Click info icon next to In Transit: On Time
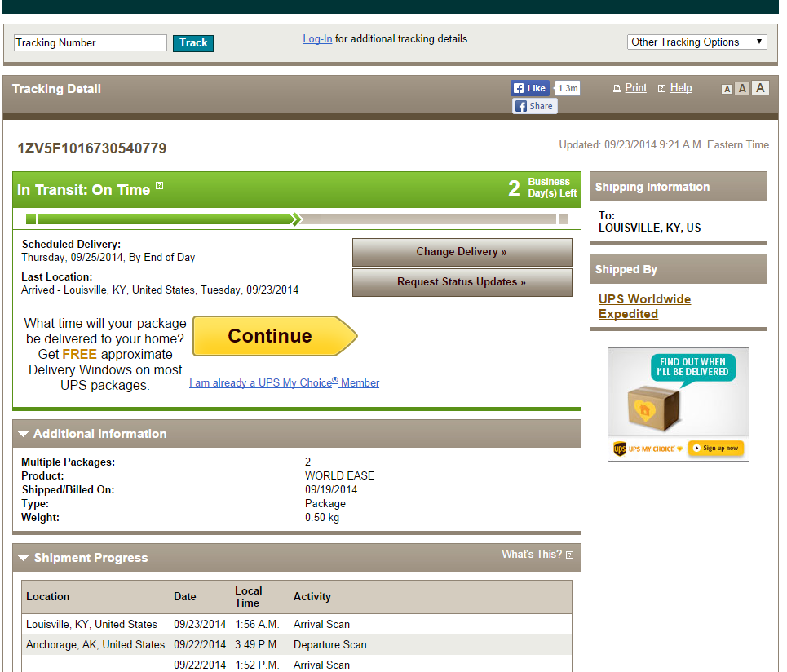Viewport: 787px width, 672px height. [x=160, y=186]
